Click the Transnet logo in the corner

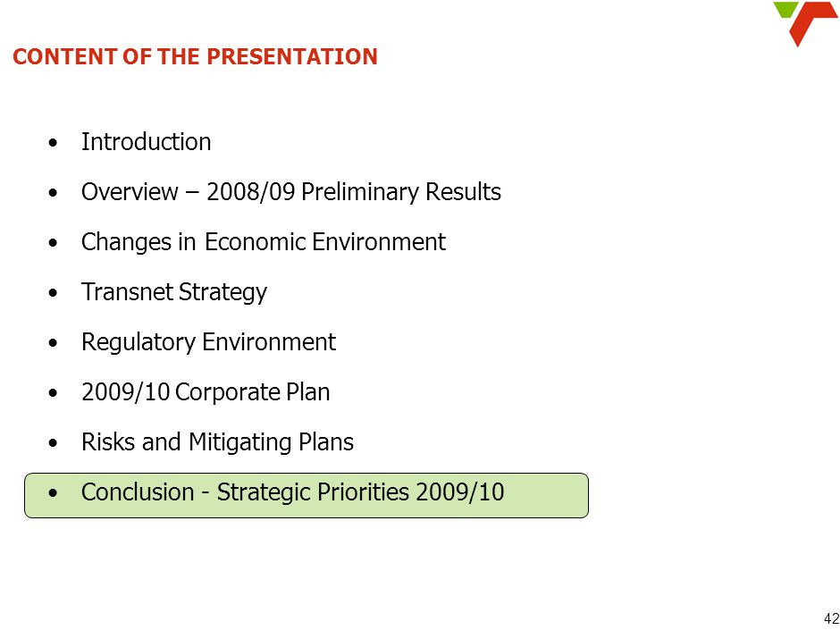click(806, 24)
